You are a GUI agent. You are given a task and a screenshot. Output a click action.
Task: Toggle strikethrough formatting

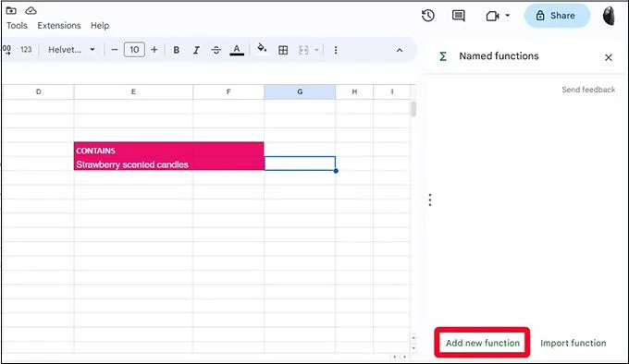pyautogui.click(x=216, y=50)
